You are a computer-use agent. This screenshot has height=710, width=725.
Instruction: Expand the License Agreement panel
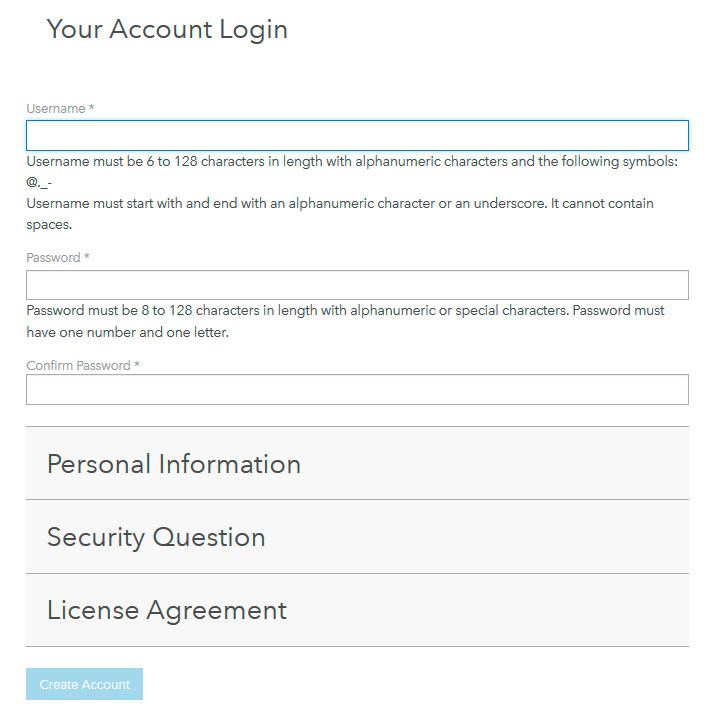tap(357, 610)
